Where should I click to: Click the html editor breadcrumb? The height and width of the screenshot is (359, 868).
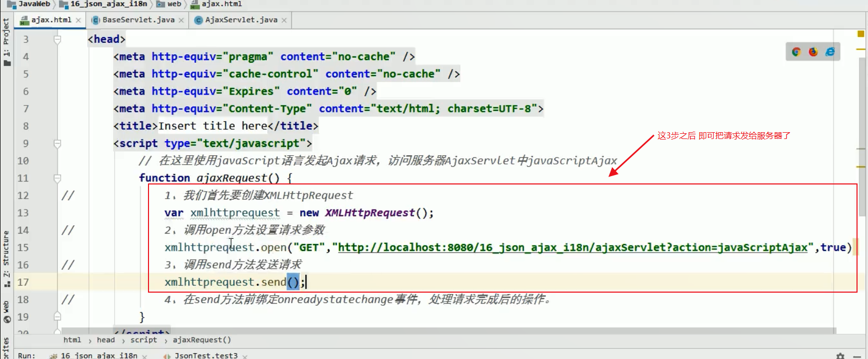coord(72,340)
